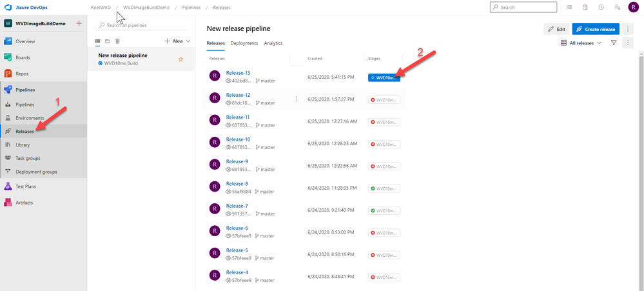644x291 pixels.
Task: Open user settings icon in header
Action: pyautogui.click(x=618, y=7)
